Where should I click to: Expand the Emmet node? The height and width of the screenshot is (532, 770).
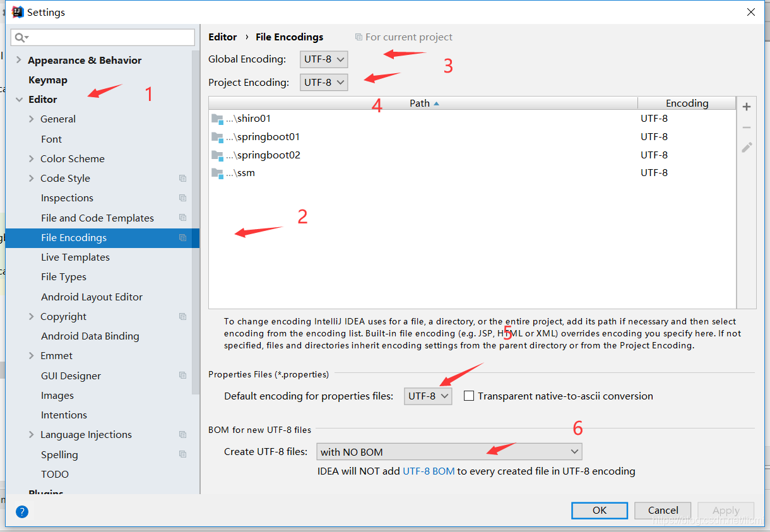pyautogui.click(x=32, y=356)
